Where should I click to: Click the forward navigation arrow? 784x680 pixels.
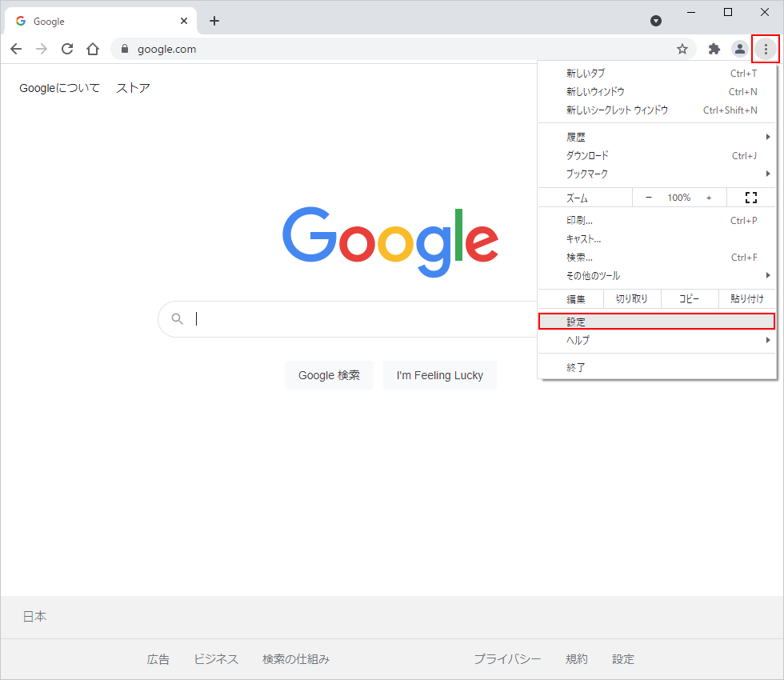coord(42,49)
